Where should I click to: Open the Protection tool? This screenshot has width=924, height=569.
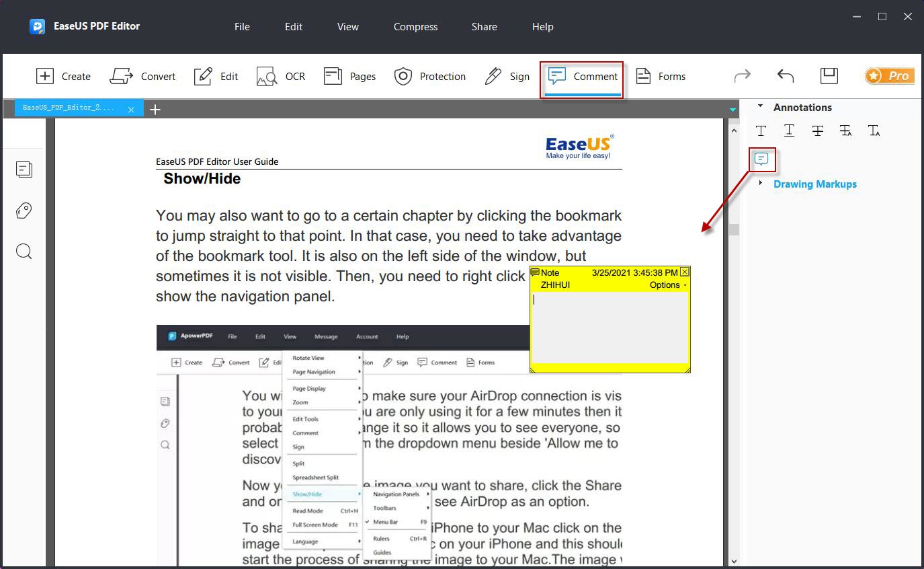click(430, 76)
